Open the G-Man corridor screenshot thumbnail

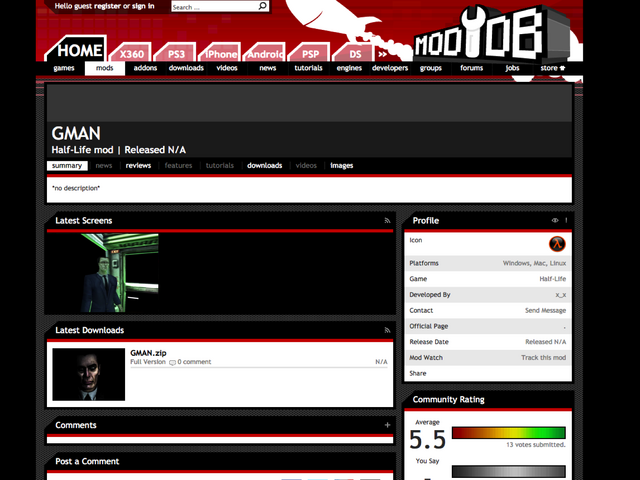[119, 273]
